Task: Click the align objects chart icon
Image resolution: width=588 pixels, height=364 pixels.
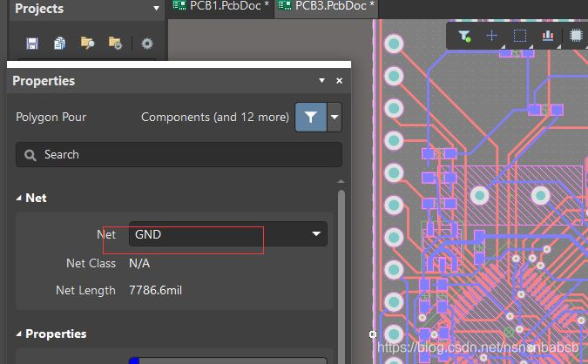Action: tap(548, 36)
